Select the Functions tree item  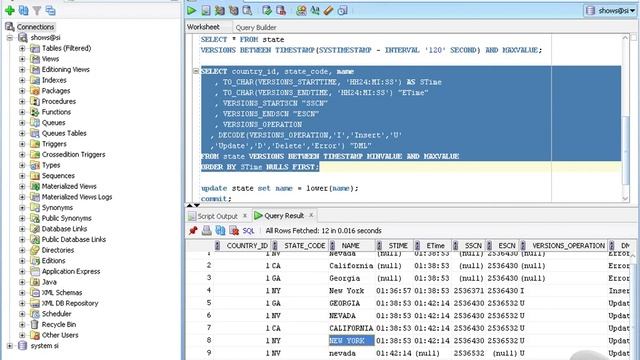56,112
